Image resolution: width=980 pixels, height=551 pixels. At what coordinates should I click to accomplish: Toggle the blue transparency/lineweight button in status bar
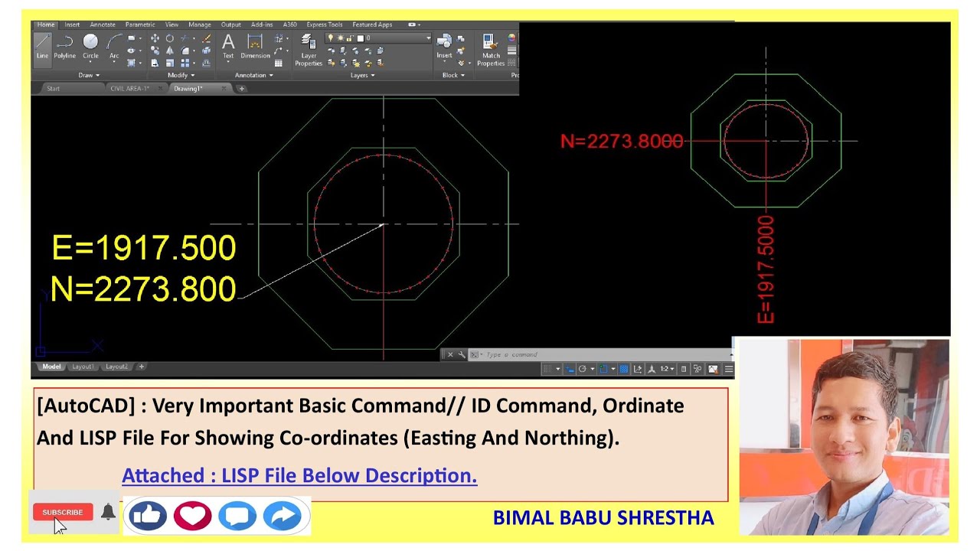point(624,369)
